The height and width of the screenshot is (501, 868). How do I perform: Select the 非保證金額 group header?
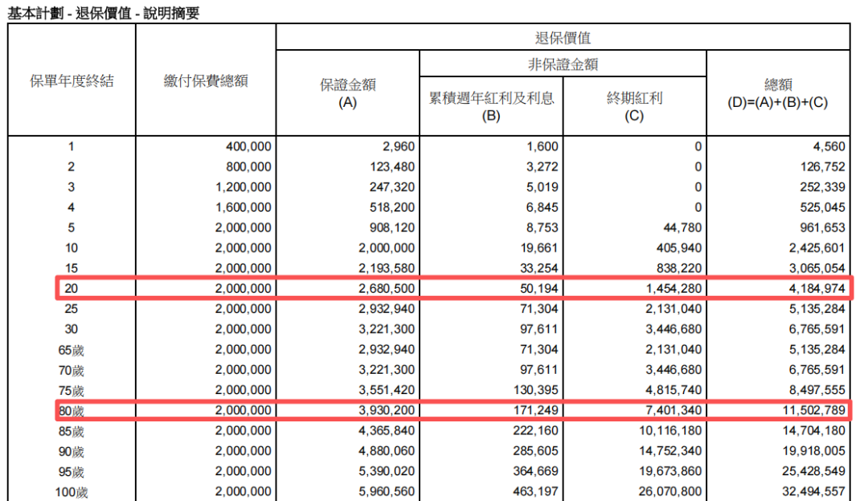[x=563, y=64]
